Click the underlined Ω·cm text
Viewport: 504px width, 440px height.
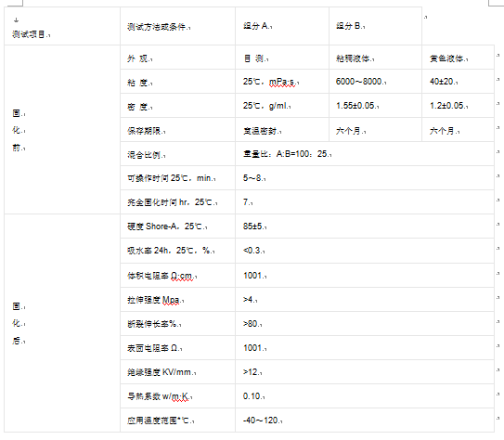(182, 276)
